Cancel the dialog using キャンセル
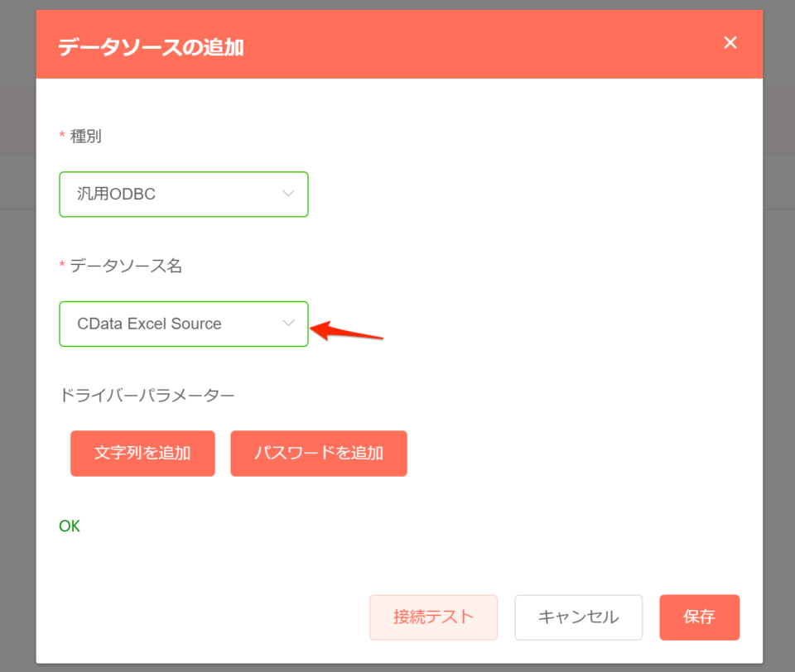795x672 pixels. pyautogui.click(x=578, y=617)
